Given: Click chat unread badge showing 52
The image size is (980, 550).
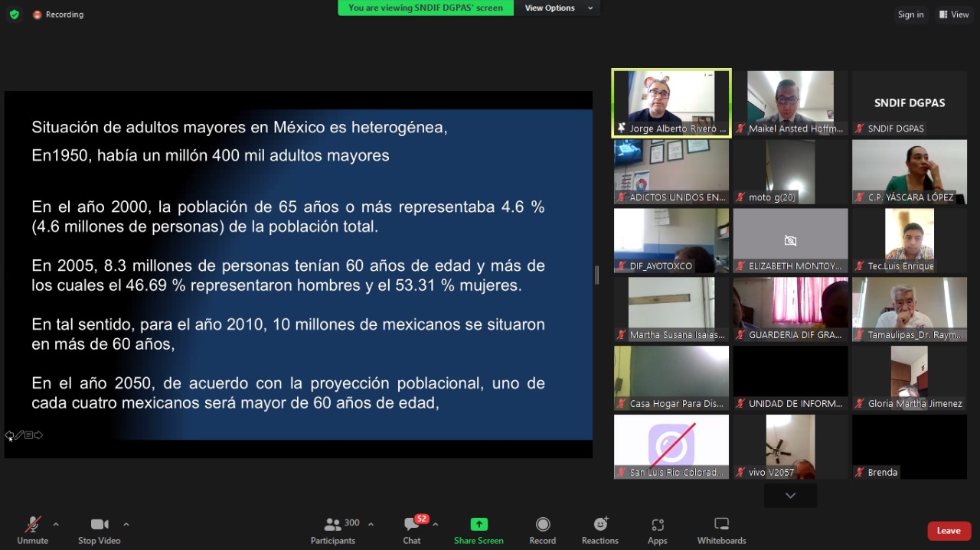Looking at the screenshot, I should [421, 519].
